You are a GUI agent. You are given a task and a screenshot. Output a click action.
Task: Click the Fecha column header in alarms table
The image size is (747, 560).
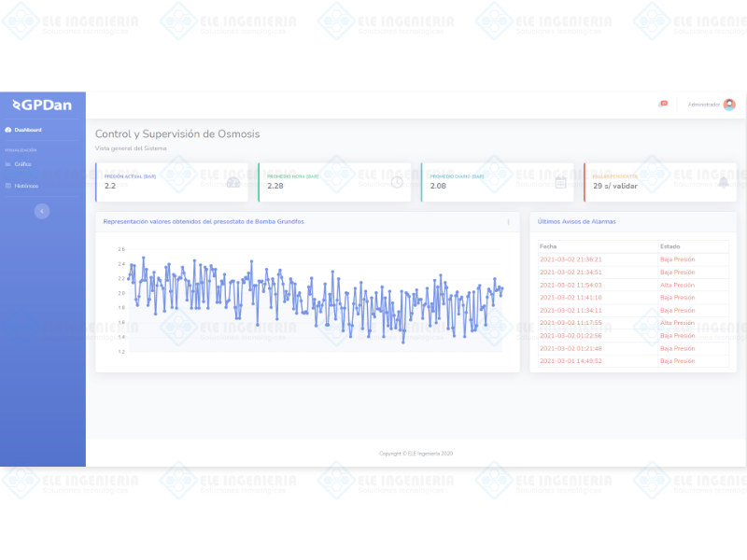pos(547,245)
